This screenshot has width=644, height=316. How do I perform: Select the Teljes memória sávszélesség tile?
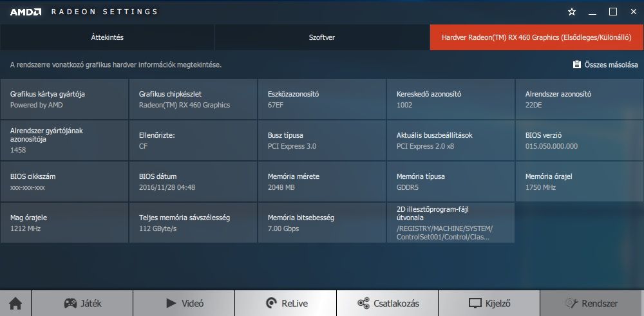click(193, 223)
